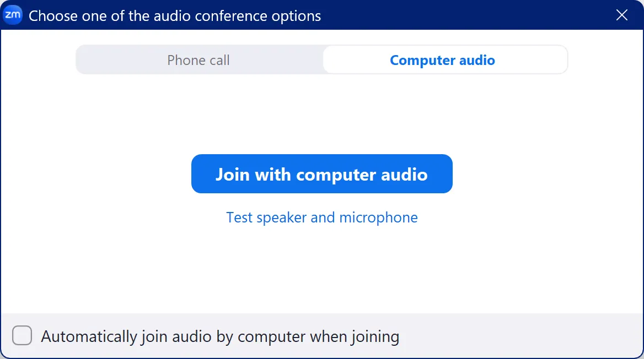
Task: Click the blank white area below the test link
Action: pyautogui.click(x=322, y=270)
